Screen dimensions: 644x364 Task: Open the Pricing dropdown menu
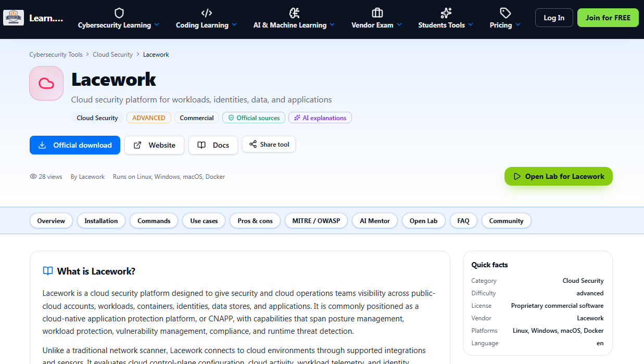(505, 25)
